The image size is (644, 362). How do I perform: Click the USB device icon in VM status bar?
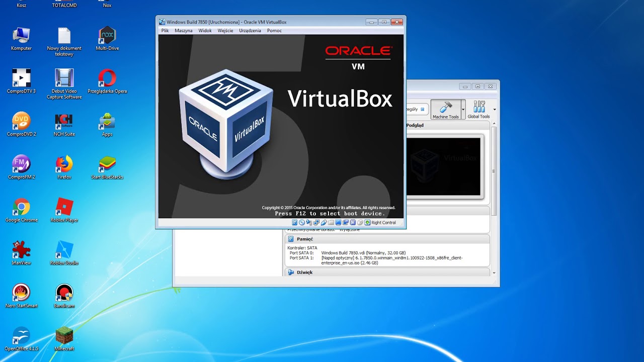click(324, 222)
